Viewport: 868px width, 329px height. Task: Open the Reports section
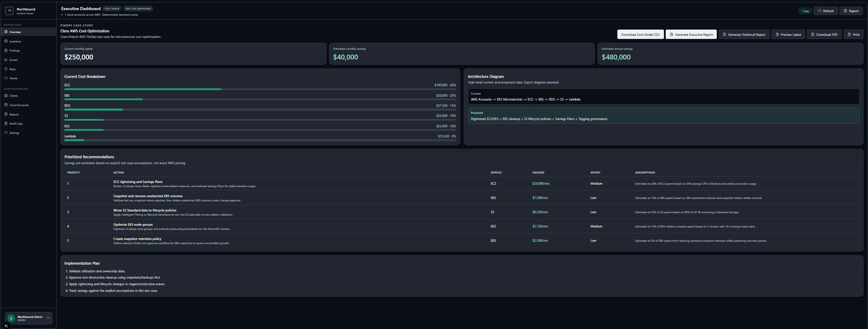click(29, 114)
